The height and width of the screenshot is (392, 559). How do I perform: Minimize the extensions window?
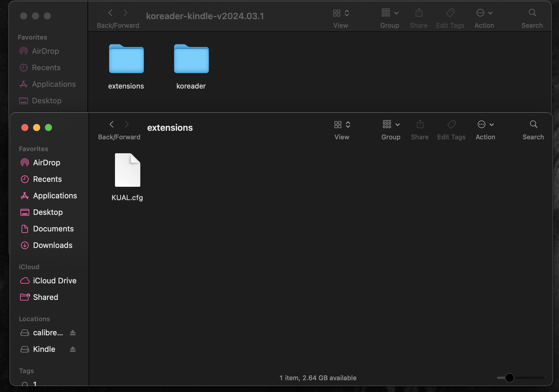[x=37, y=128]
